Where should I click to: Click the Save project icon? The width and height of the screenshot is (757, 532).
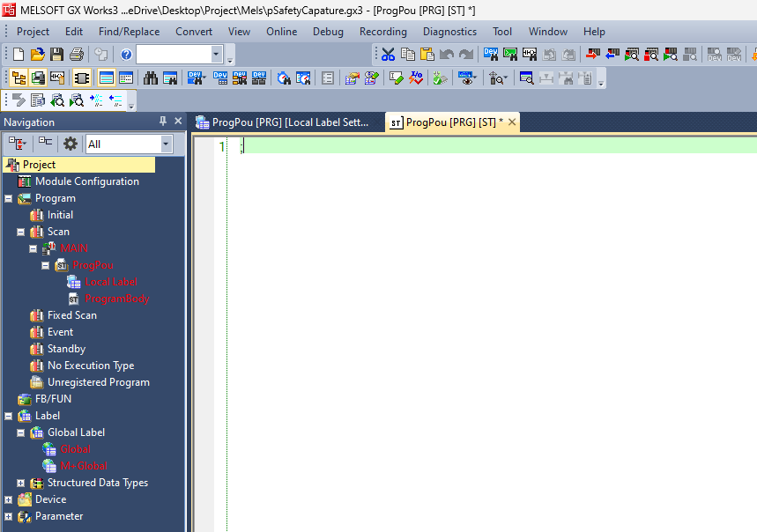tap(56, 55)
